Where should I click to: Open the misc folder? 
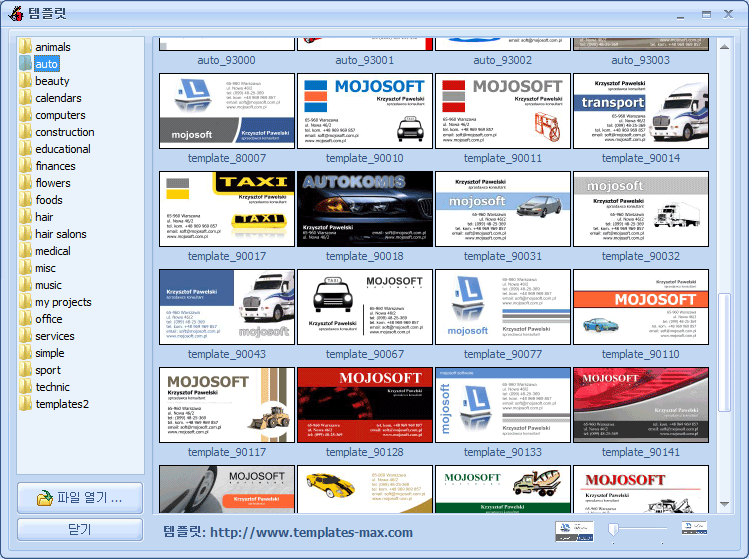(45, 268)
